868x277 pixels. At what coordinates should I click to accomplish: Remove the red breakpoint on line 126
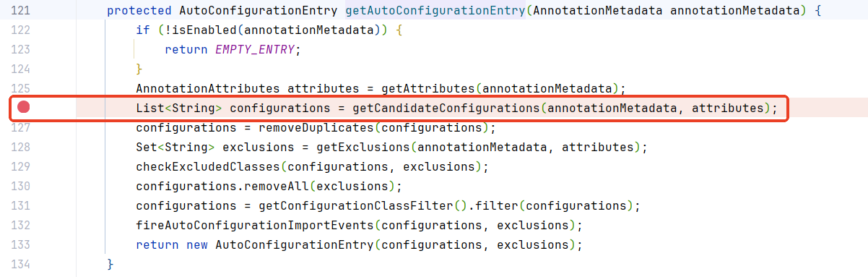[x=23, y=108]
